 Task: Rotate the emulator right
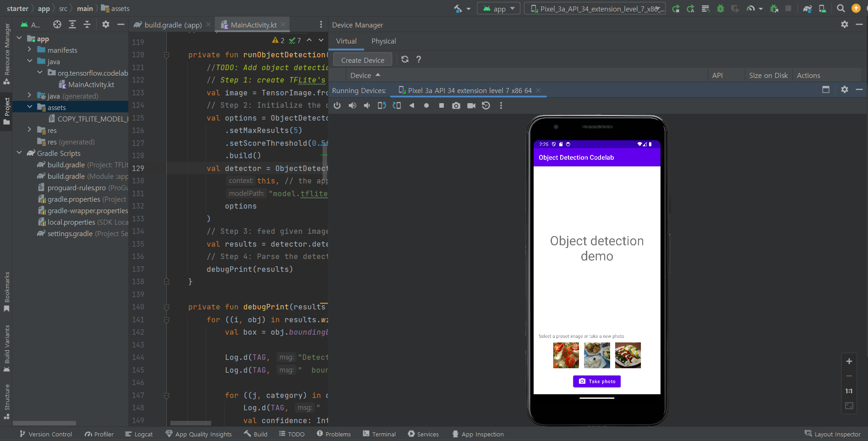397,106
